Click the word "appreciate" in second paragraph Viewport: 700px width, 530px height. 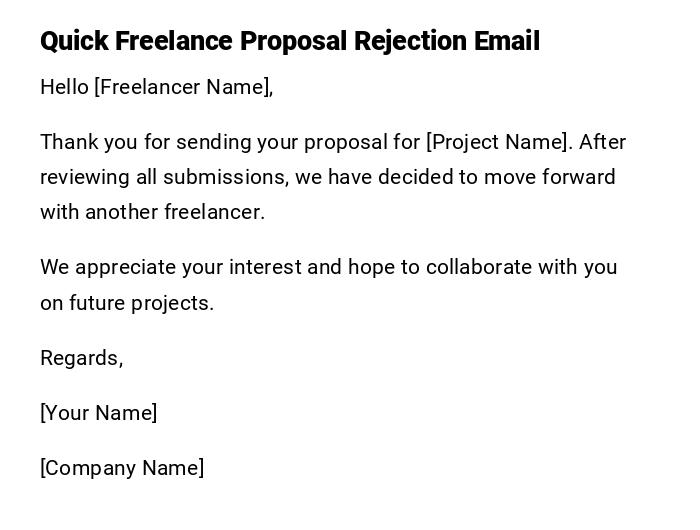click(x=124, y=267)
